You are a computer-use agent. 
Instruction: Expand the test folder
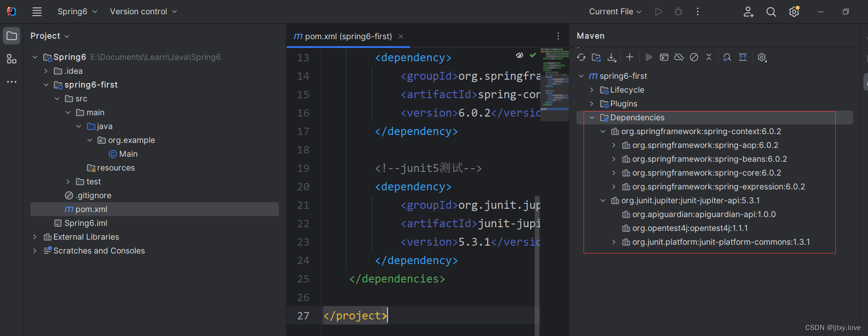(x=68, y=182)
